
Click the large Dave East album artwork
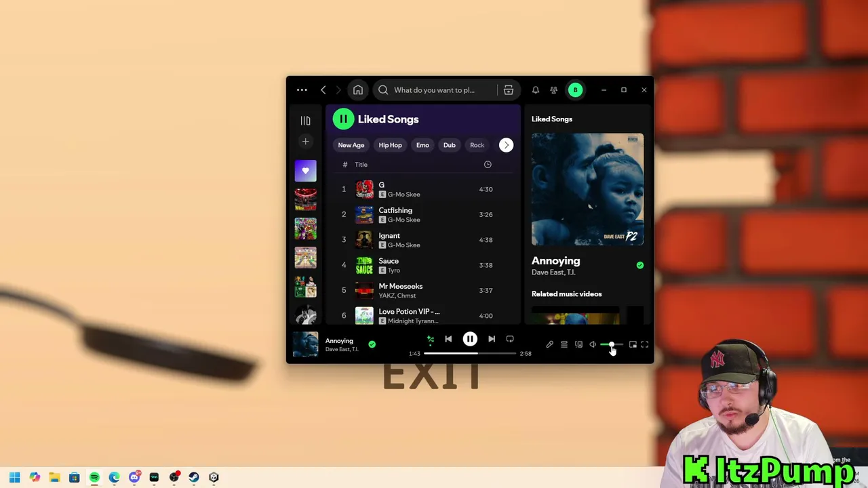(x=587, y=189)
